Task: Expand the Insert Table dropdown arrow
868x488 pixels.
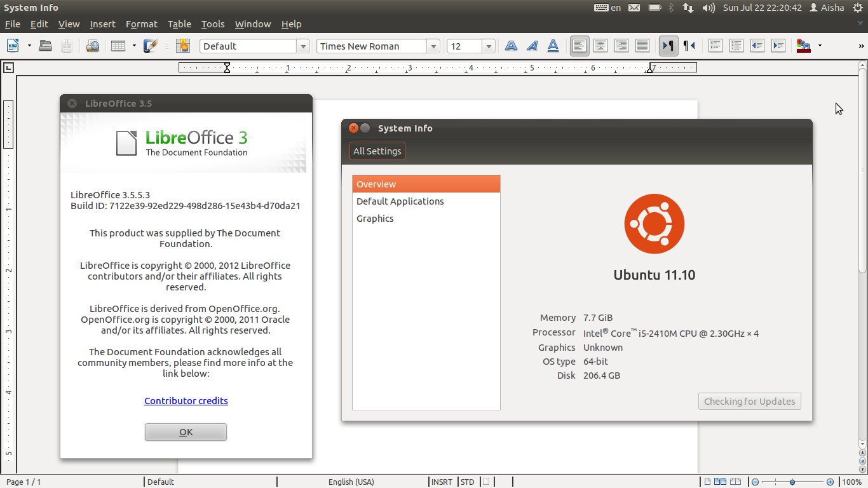Action: pyautogui.click(x=134, y=46)
